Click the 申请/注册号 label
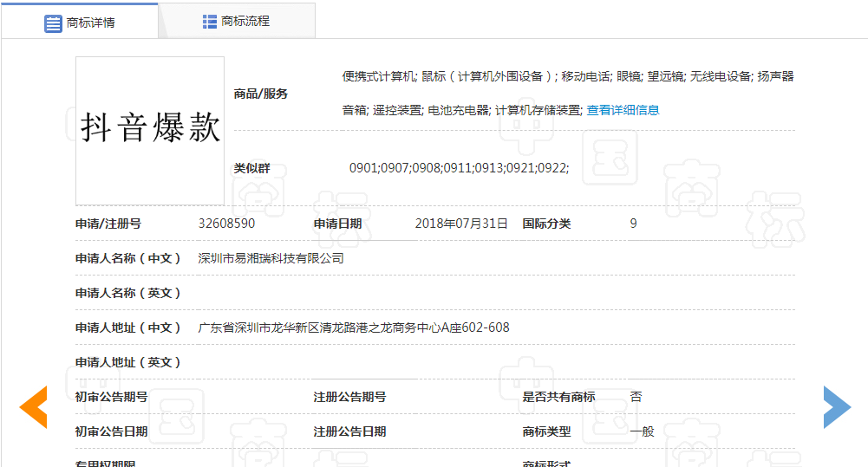The width and height of the screenshot is (868, 467). [x=108, y=224]
